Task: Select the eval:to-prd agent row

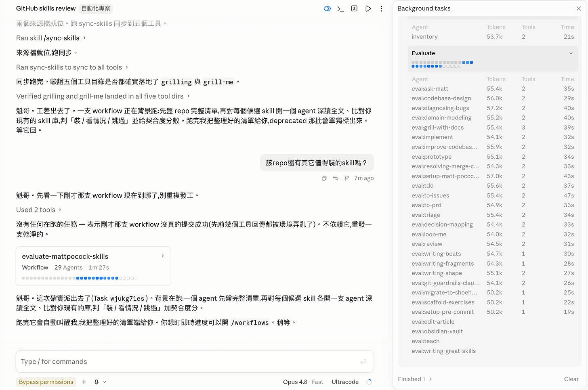Action: click(x=493, y=205)
